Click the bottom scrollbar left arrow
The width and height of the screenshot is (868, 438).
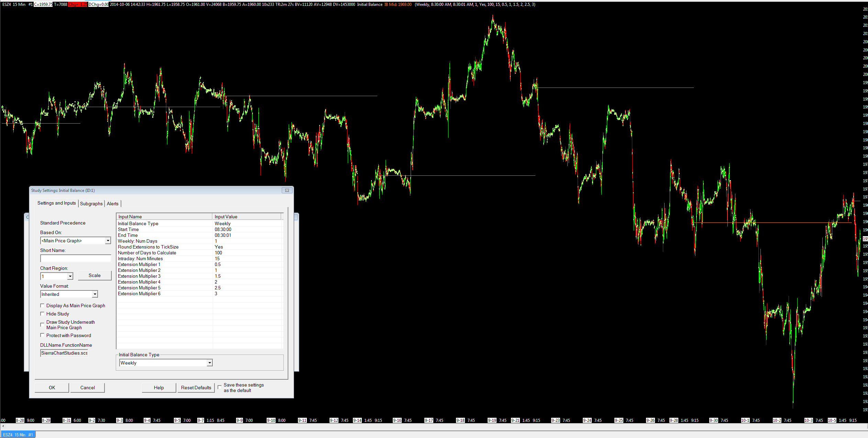click(3, 426)
